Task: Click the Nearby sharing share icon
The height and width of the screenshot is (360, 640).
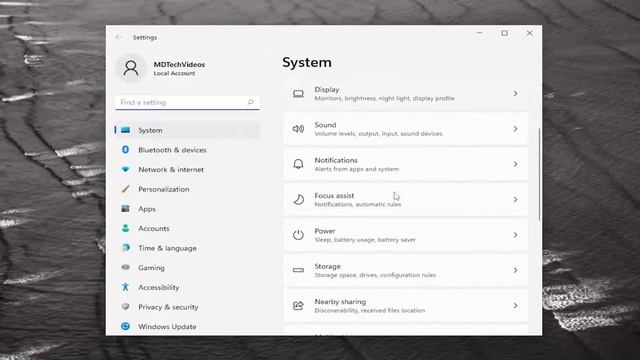Action: (x=298, y=306)
